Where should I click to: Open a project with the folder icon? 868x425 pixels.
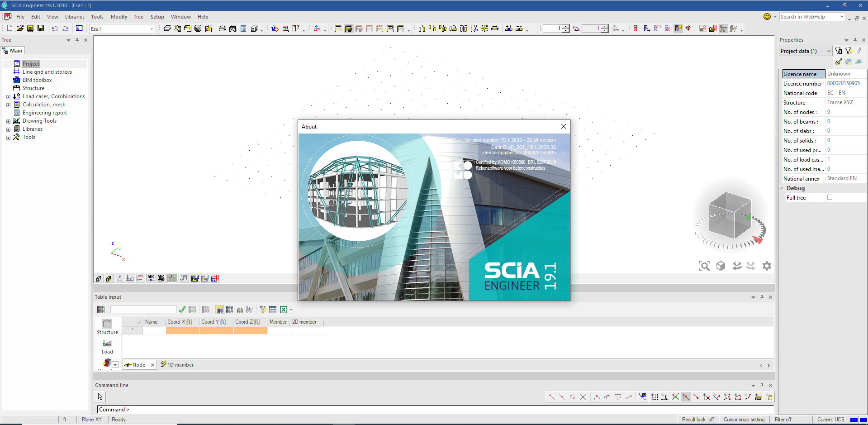20,29
